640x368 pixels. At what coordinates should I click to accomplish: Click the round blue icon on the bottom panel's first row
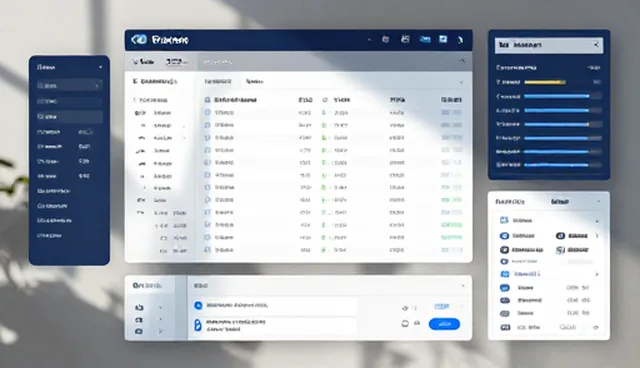point(198,305)
